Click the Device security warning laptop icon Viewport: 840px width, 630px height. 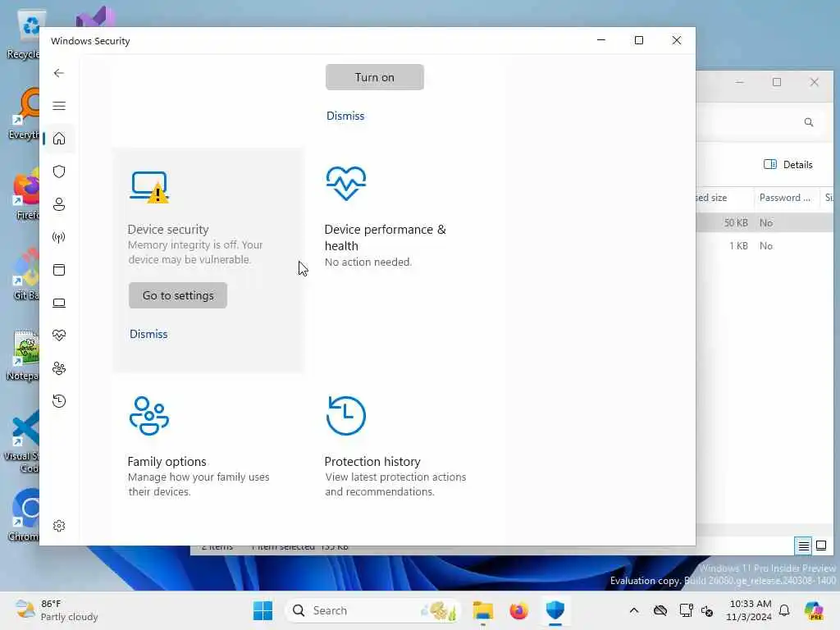pos(149,187)
